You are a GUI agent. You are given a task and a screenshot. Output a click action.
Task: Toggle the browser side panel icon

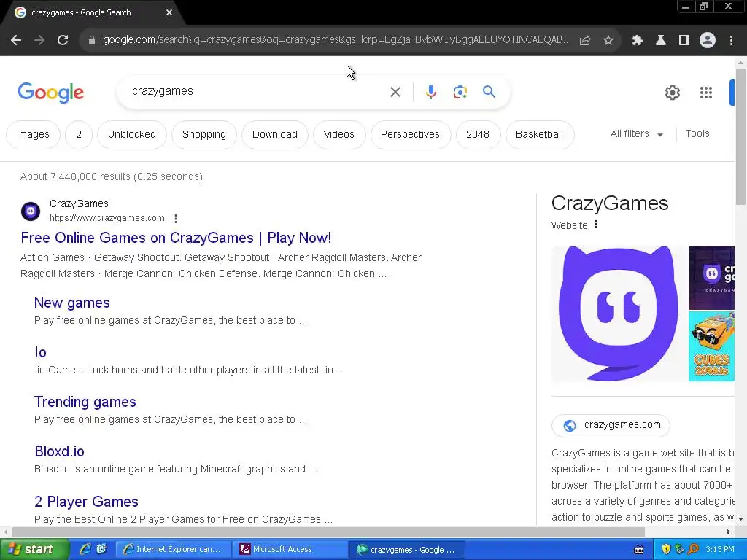[684, 41]
